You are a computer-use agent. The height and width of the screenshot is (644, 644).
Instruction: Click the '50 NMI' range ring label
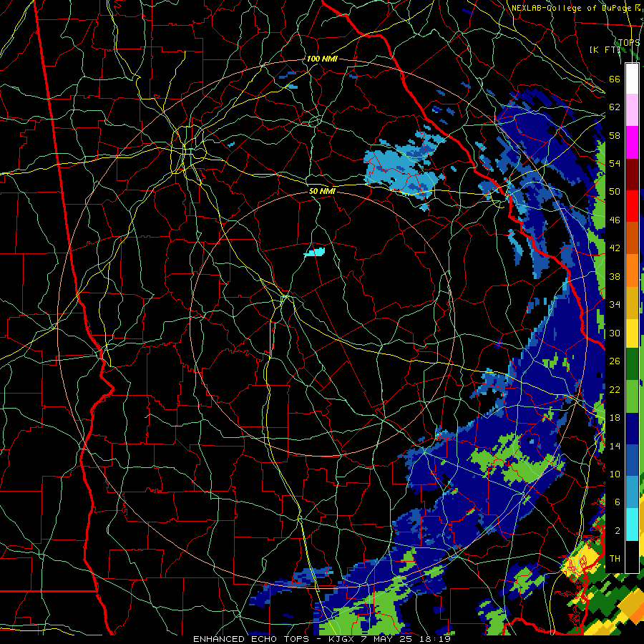point(322,191)
